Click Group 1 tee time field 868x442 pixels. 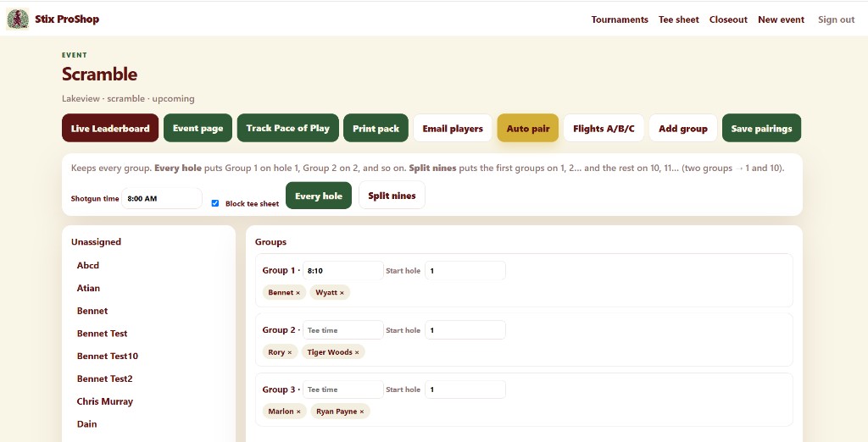[x=343, y=270]
